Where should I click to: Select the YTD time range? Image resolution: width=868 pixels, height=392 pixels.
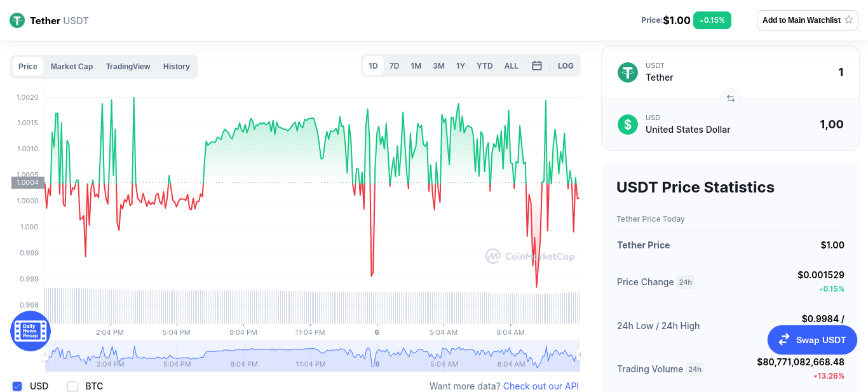(x=485, y=66)
